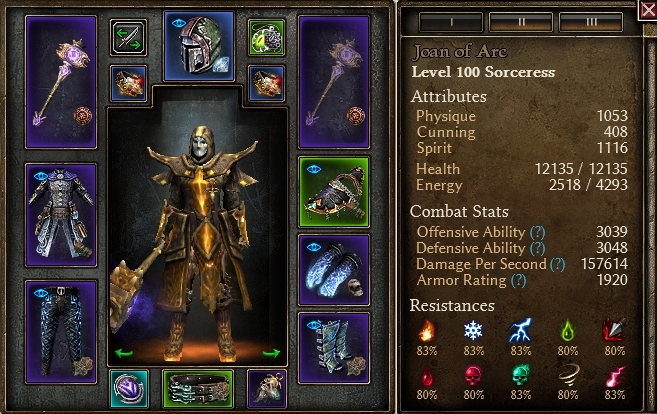Click Armor Rating help question mark
The height and width of the screenshot is (414, 657).
point(519,280)
